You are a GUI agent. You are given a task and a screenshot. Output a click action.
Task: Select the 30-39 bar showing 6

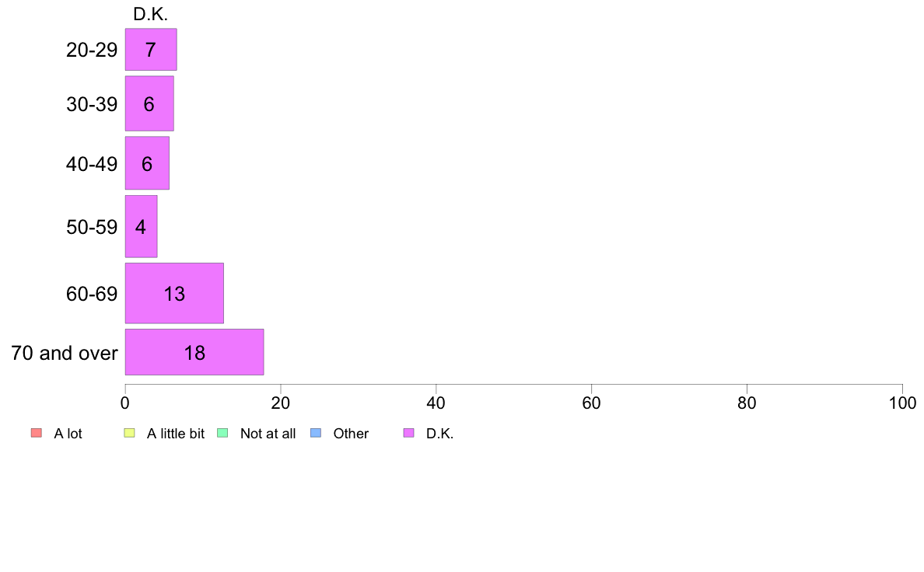coord(149,103)
